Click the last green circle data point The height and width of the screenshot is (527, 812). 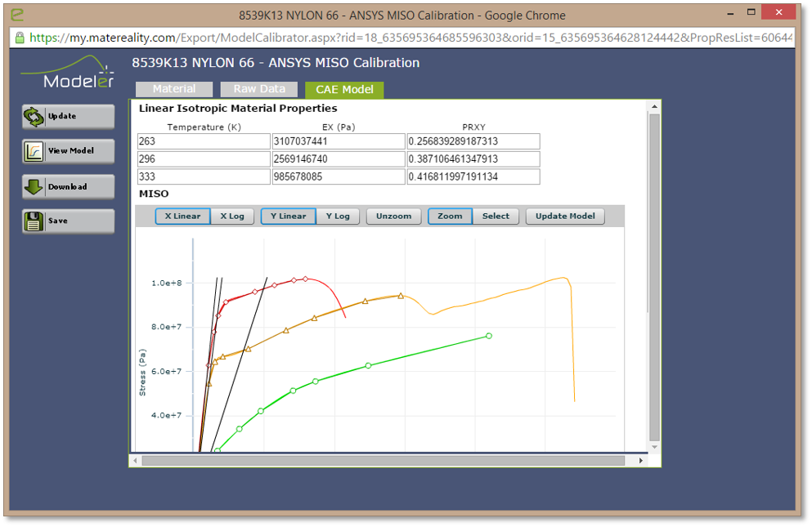(x=489, y=336)
